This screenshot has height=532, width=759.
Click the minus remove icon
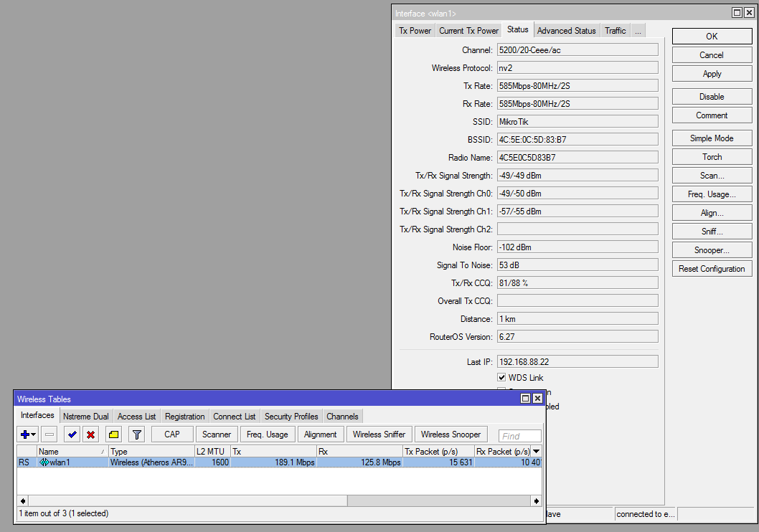click(x=49, y=434)
